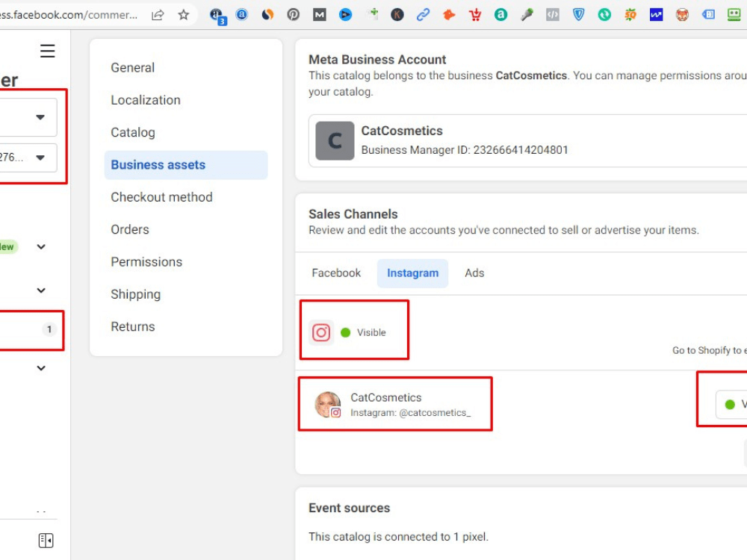The height and width of the screenshot is (560, 747).
Task: Click the Instagram logo icon beside Visible
Action: (x=321, y=332)
